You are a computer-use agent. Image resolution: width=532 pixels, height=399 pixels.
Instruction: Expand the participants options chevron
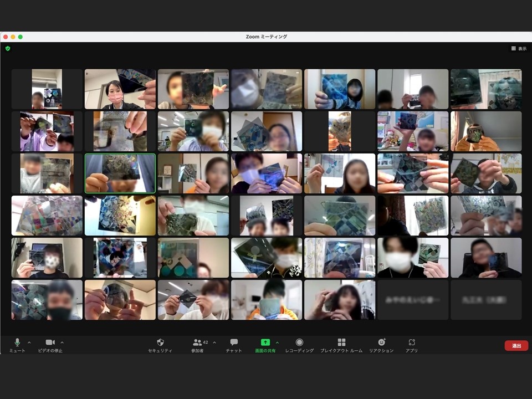pos(214,342)
